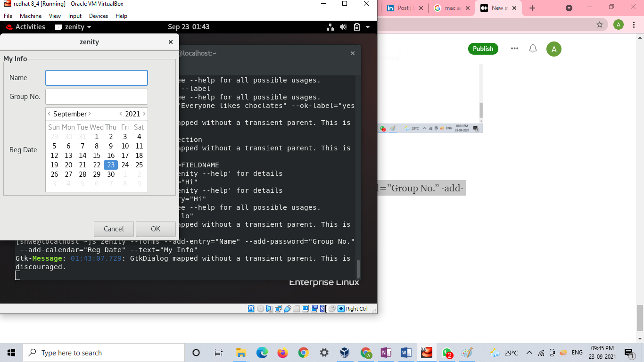
Task: Click the shared folders icon in VirtualBox status bar
Action: pyautogui.click(x=296, y=308)
